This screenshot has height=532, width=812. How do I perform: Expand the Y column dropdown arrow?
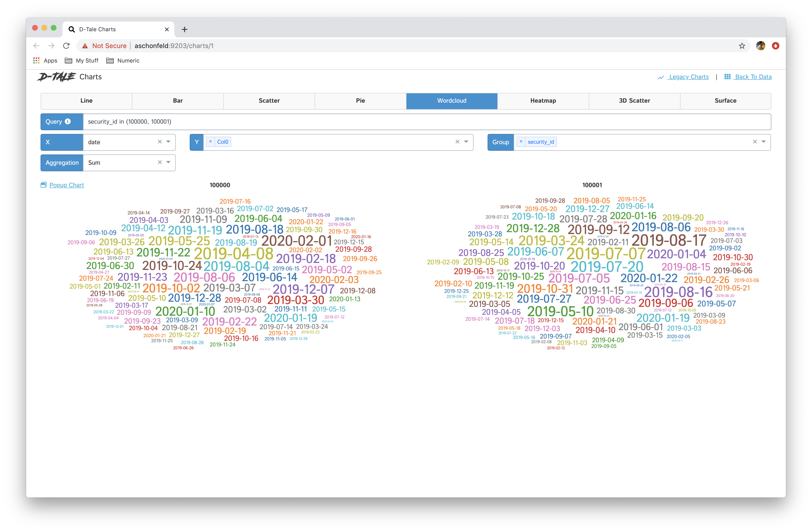coord(466,142)
